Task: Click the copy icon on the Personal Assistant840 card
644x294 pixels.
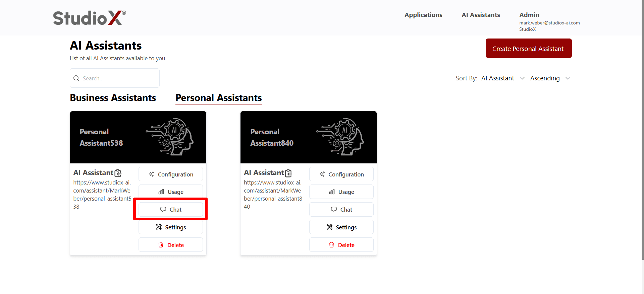Action: 289,173
